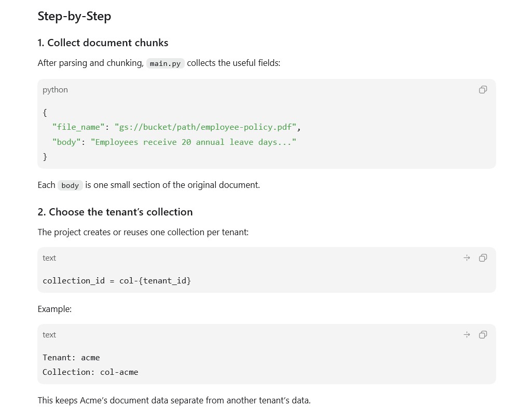
Task: Click the collection_id = col-{tenant_id} line
Action: click(117, 281)
